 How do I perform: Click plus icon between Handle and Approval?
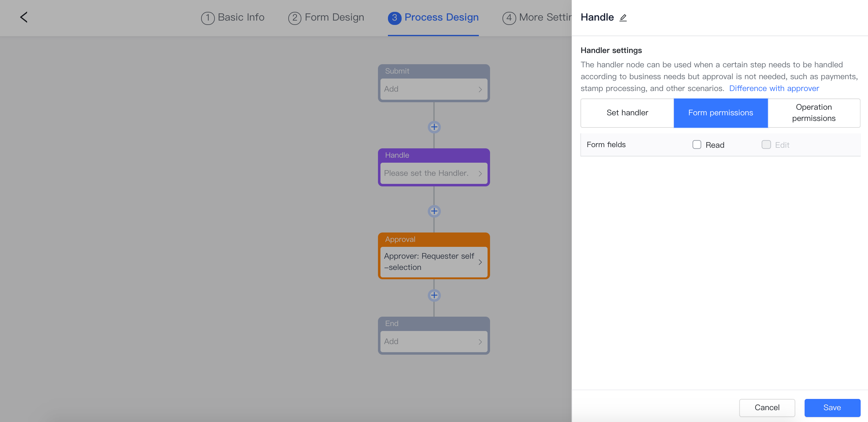coord(434,211)
